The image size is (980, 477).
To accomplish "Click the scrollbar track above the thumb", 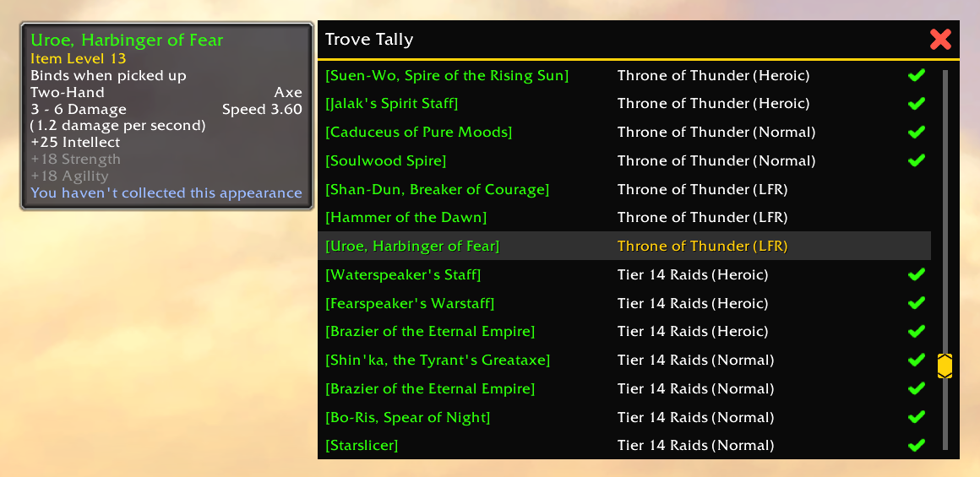I will click(x=945, y=211).
